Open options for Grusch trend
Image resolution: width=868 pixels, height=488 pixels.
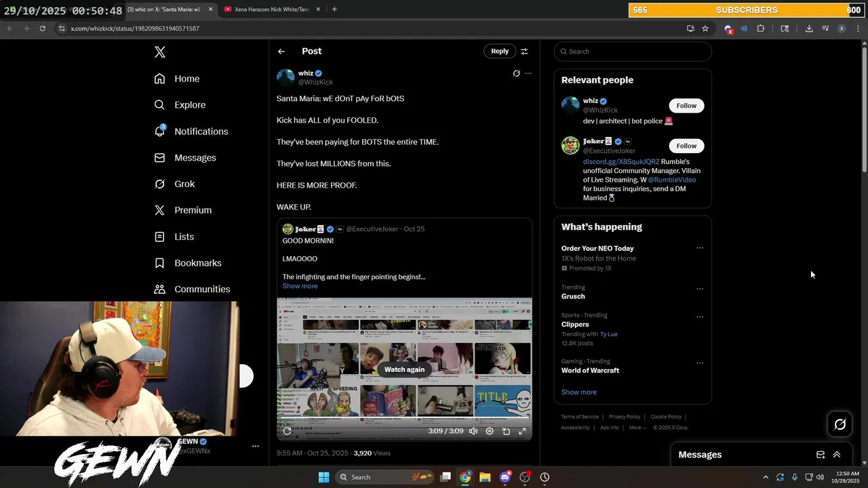pyautogui.click(x=700, y=289)
